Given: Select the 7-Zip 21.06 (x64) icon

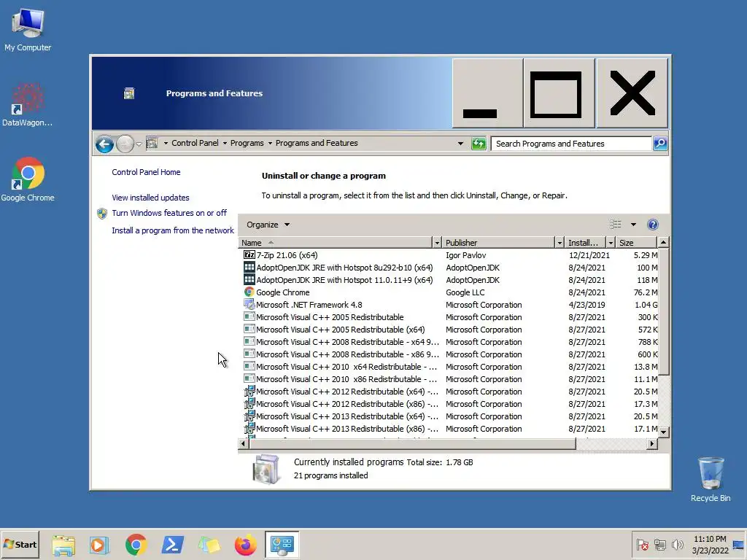Looking at the screenshot, I should tap(249, 254).
